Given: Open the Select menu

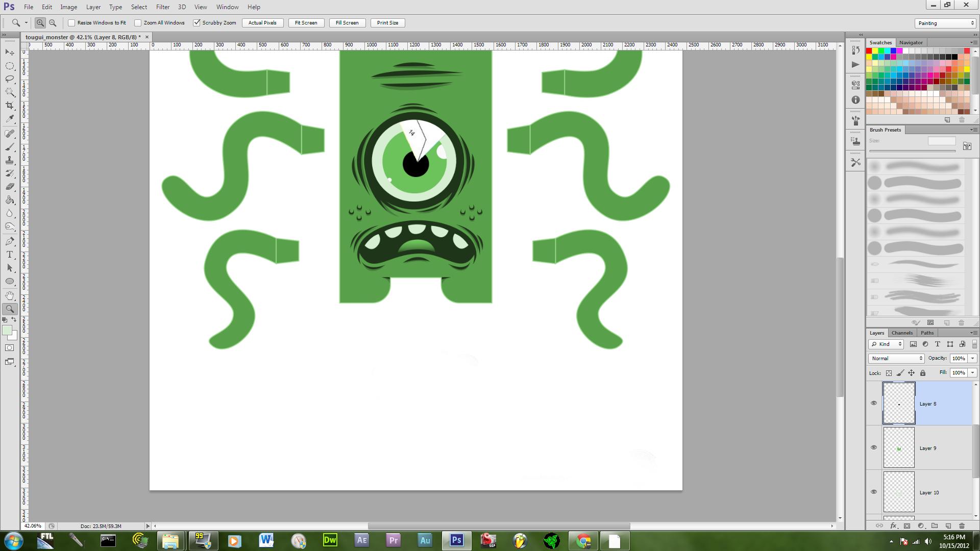Looking at the screenshot, I should (x=139, y=7).
